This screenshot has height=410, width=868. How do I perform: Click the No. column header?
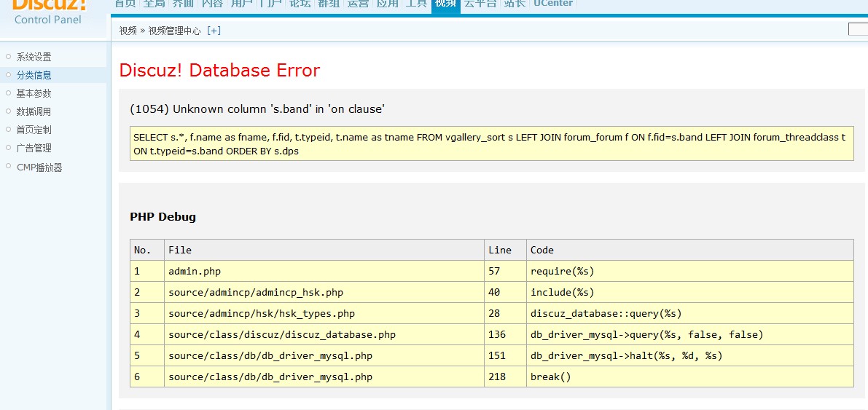(x=147, y=250)
